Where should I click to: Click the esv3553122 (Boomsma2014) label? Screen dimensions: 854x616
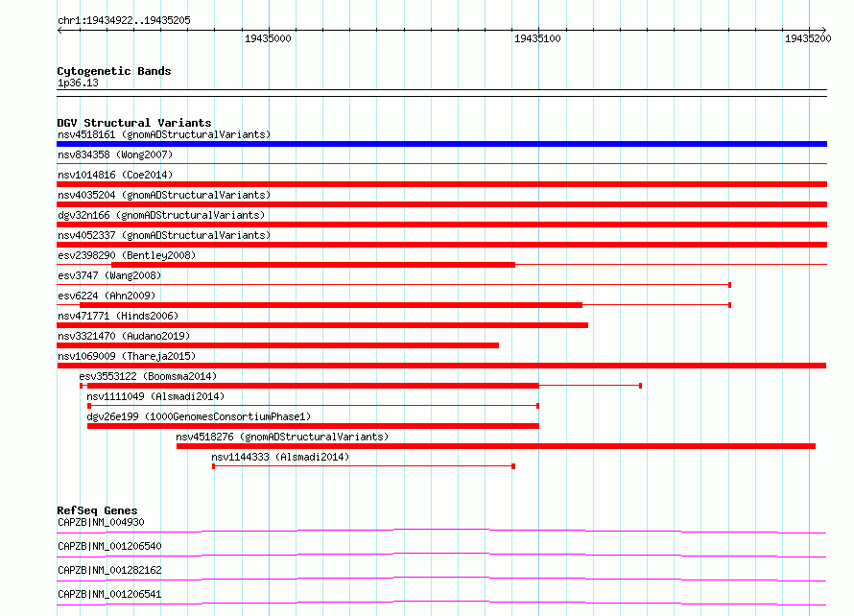[x=148, y=376]
